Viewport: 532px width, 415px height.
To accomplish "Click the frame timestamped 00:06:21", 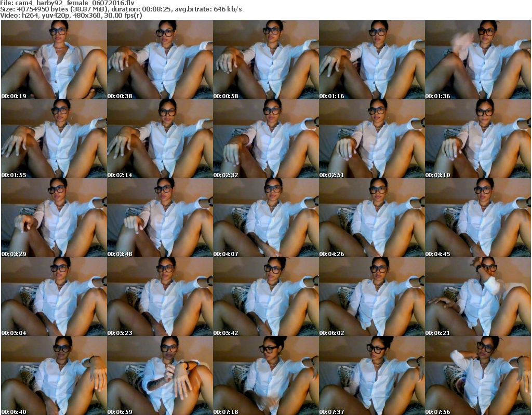I will [477, 297].
